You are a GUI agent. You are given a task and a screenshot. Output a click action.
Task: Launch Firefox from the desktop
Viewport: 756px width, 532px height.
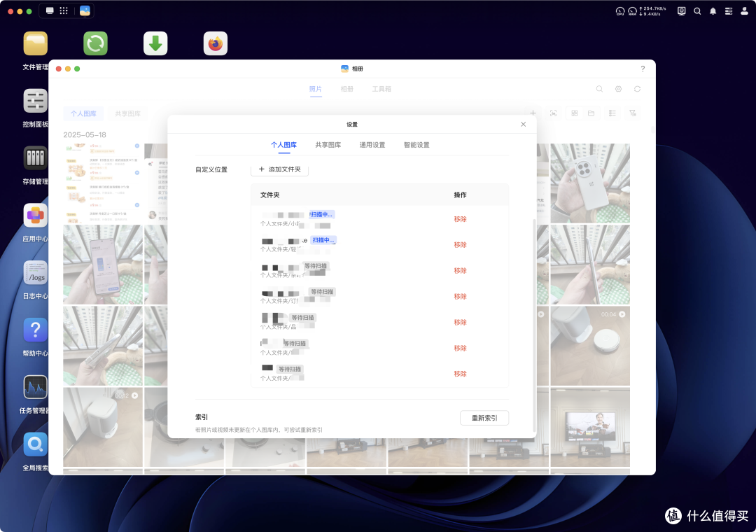pos(215,43)
